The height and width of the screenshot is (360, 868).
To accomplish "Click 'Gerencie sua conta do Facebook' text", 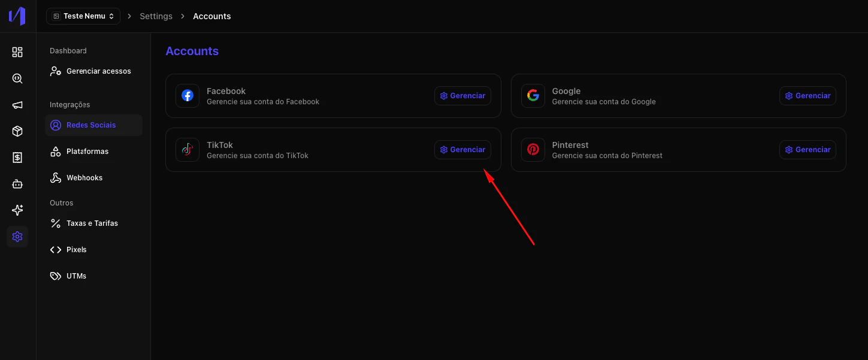I will [263, 102].
